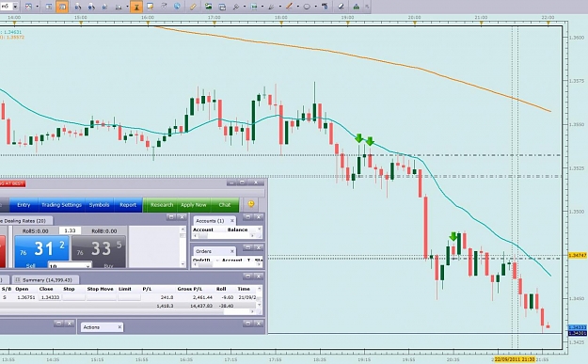
Task: Click the yellow smiley clock icon
Action: coord(251,204)
